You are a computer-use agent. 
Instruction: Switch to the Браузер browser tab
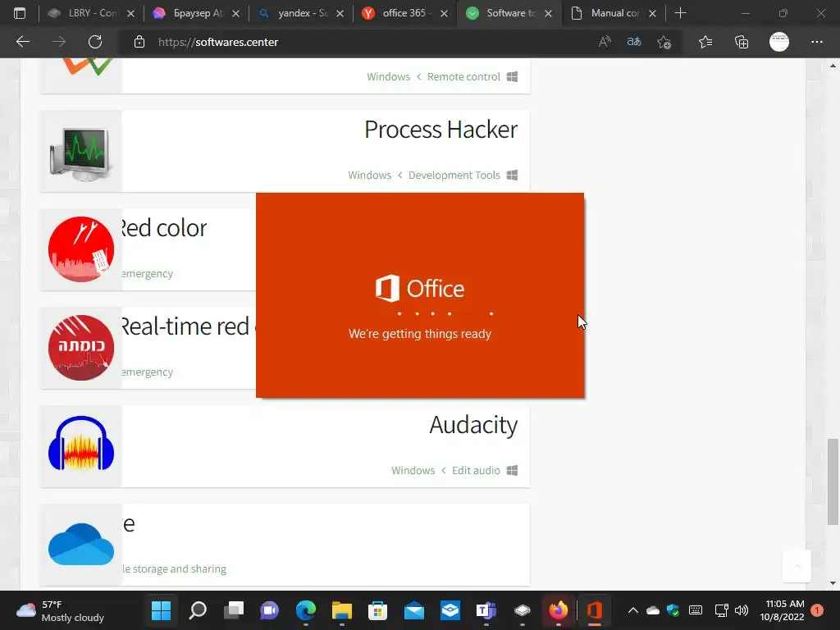pos(189,13)
